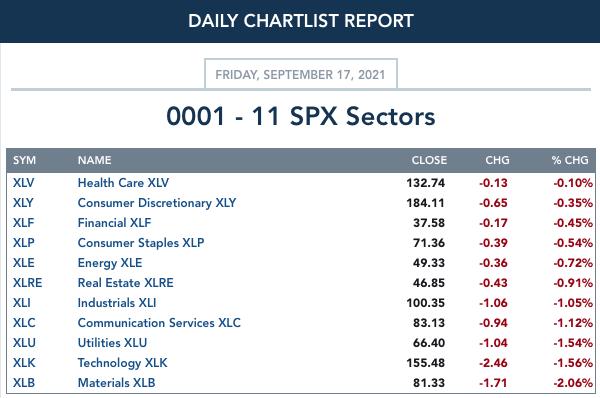Open the Utilities XLU link

click(112, 343)
